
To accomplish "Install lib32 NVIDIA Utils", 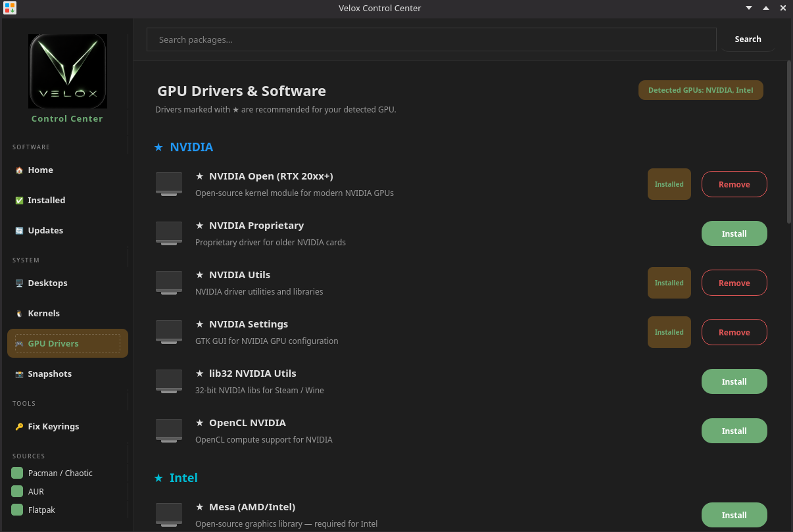I will 734,381.
